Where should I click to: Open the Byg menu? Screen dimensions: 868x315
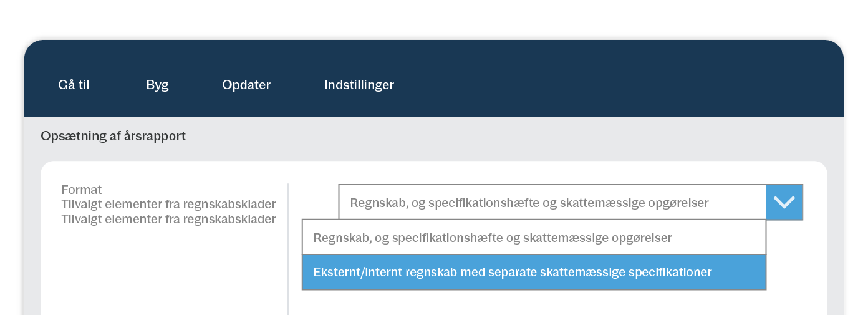pyautogui.click(x=157, y=85)
